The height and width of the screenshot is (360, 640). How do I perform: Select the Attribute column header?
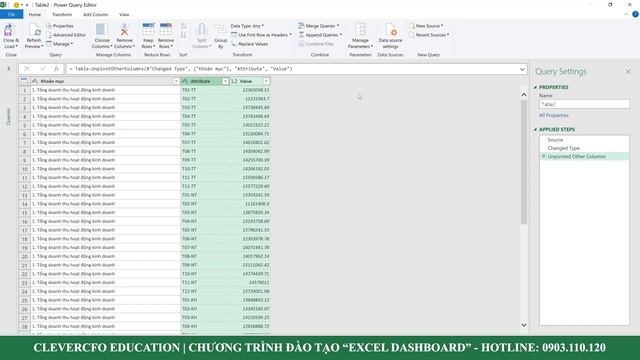pyautogui.click(x=204, y=81)
